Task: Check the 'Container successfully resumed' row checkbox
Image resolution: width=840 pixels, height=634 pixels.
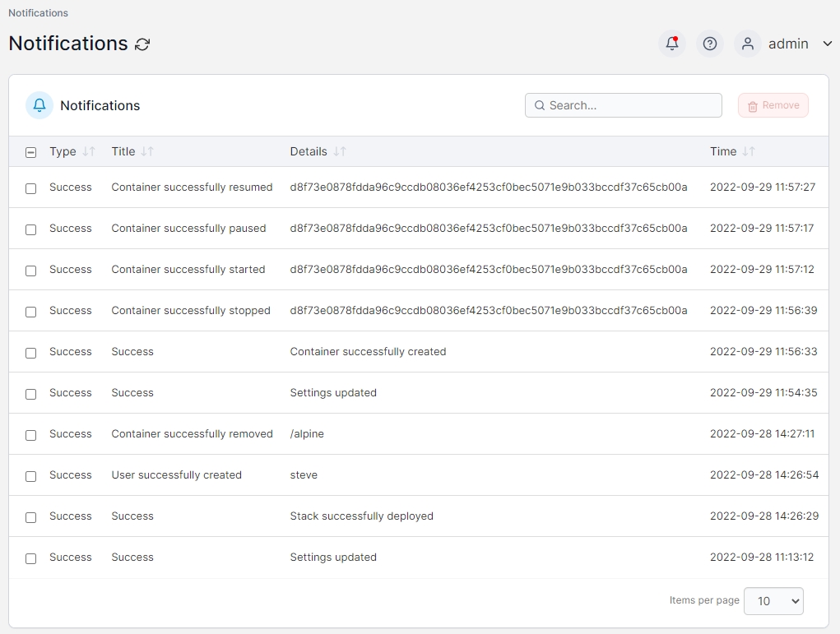Action: 31,188
